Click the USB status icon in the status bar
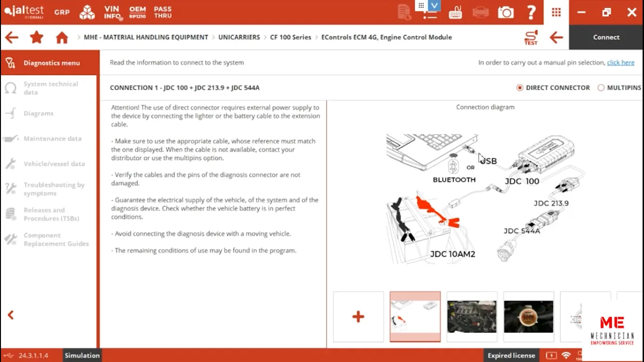This screenshot has height=362, width=644. [x=8, y=355]
